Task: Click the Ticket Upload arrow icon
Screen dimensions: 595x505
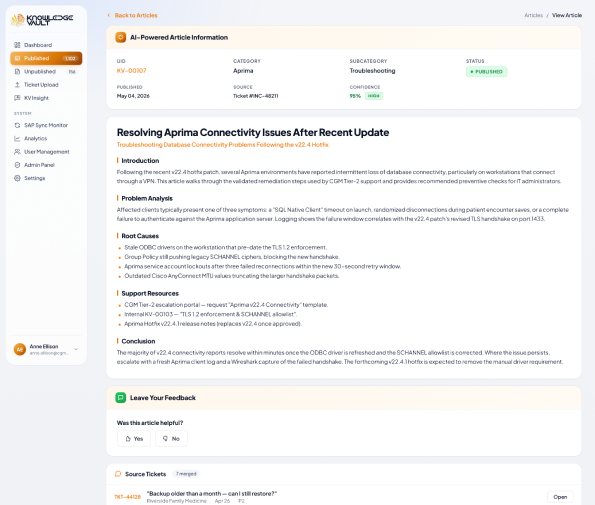Action: pos(17,85)
